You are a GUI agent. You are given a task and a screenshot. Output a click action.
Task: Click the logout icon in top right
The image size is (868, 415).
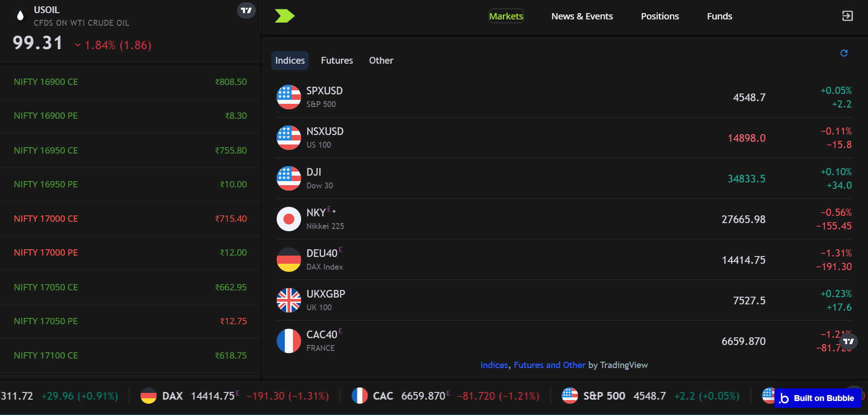[x=847, y=16]
